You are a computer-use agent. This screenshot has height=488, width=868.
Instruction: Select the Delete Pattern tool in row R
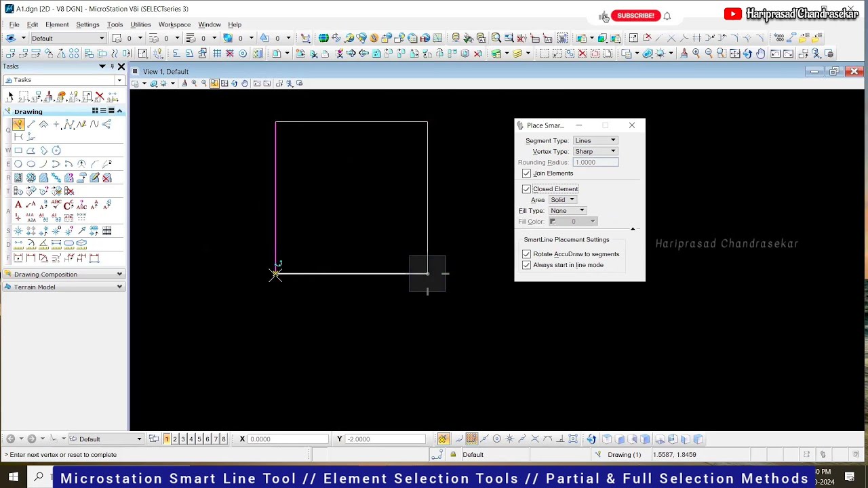click(107, 178)
